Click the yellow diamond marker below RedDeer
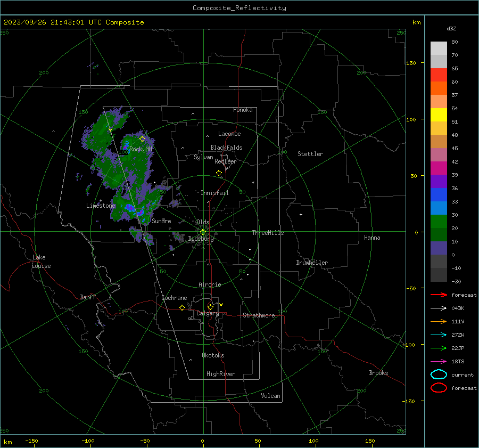 pos(219,173)
